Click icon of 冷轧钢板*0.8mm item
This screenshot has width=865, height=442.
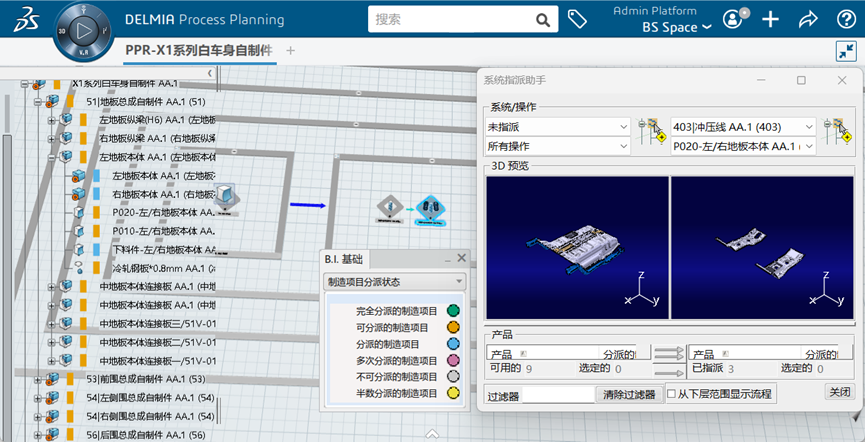tap(78, 268)
